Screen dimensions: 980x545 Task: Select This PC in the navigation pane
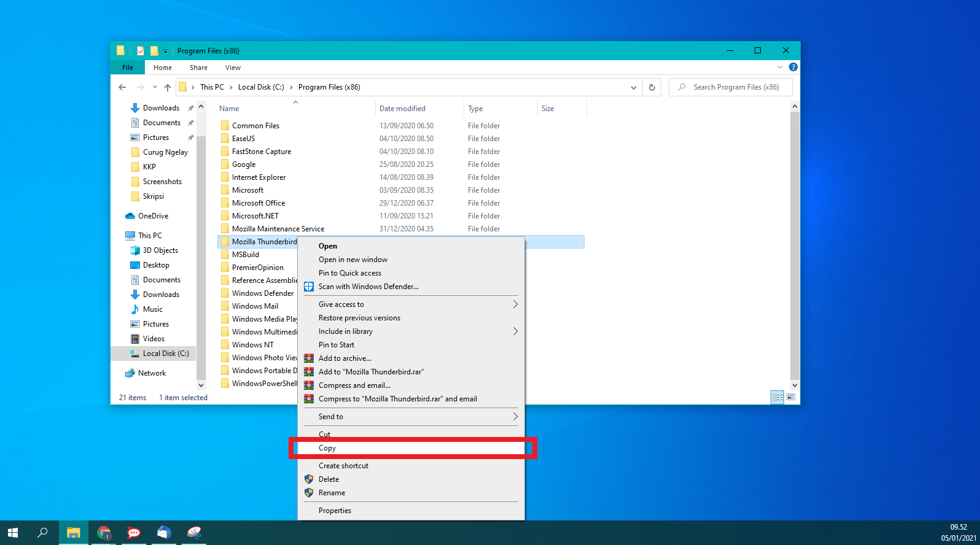pos(150,236)
